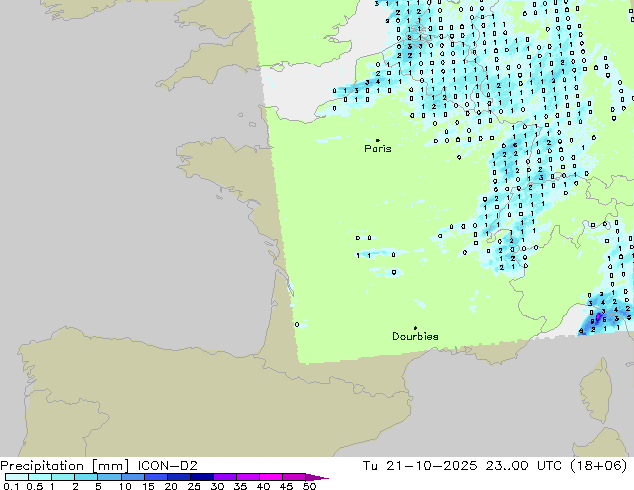Pick legend swatch between 10 and 15
The height and width of the screenshot is (490, 634).
pos(133,477)
